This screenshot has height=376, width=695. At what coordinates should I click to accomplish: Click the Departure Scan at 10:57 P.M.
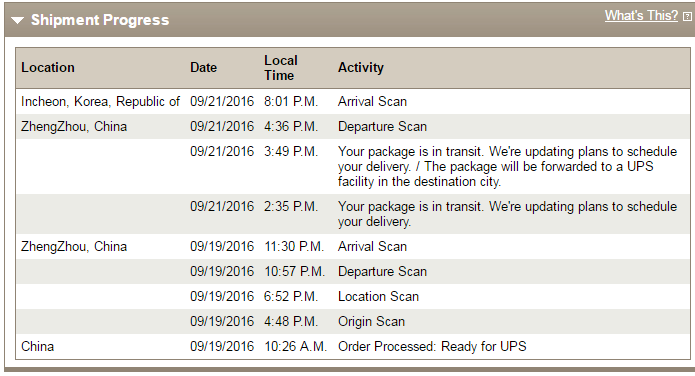(x=382, y=271)
